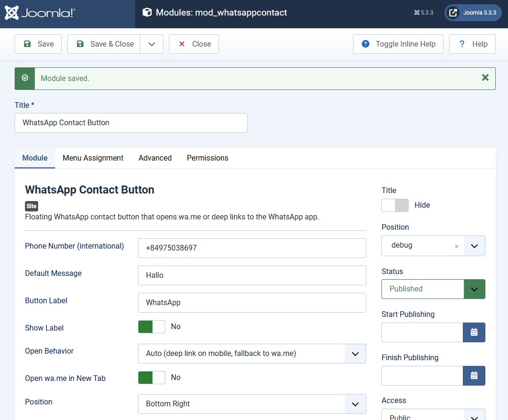The image size is (508, 420).
Task: Switch to the Module tab
Action: (35, 158)
